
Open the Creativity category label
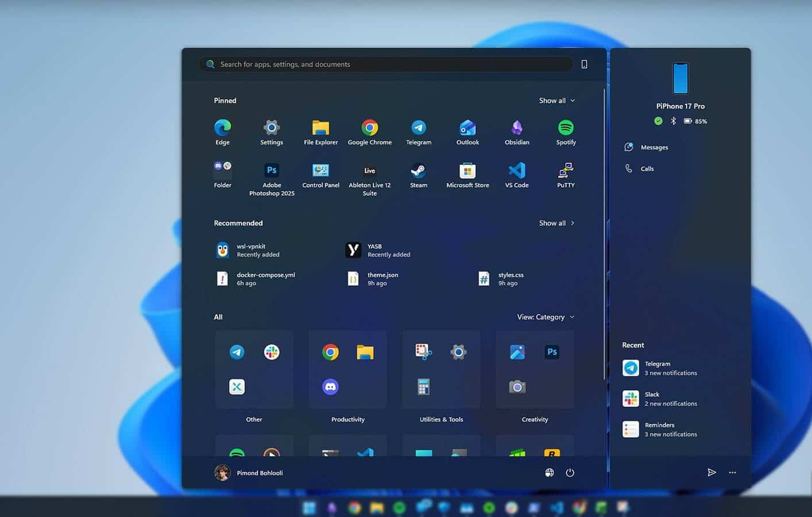pyautogui.click(x=535, y=419)
